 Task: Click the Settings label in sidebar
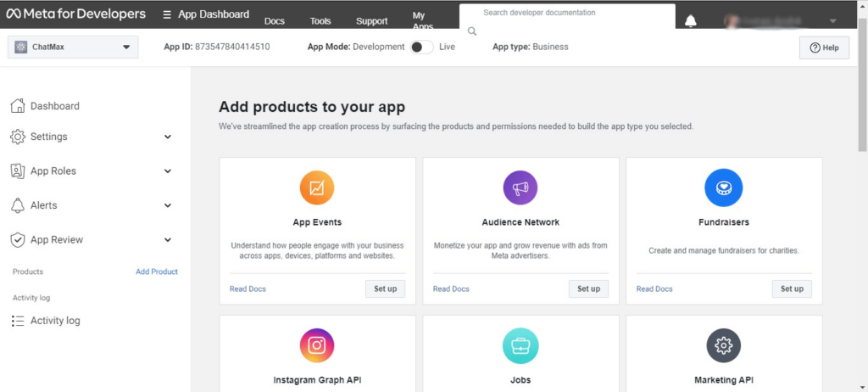tap(48, 137)
